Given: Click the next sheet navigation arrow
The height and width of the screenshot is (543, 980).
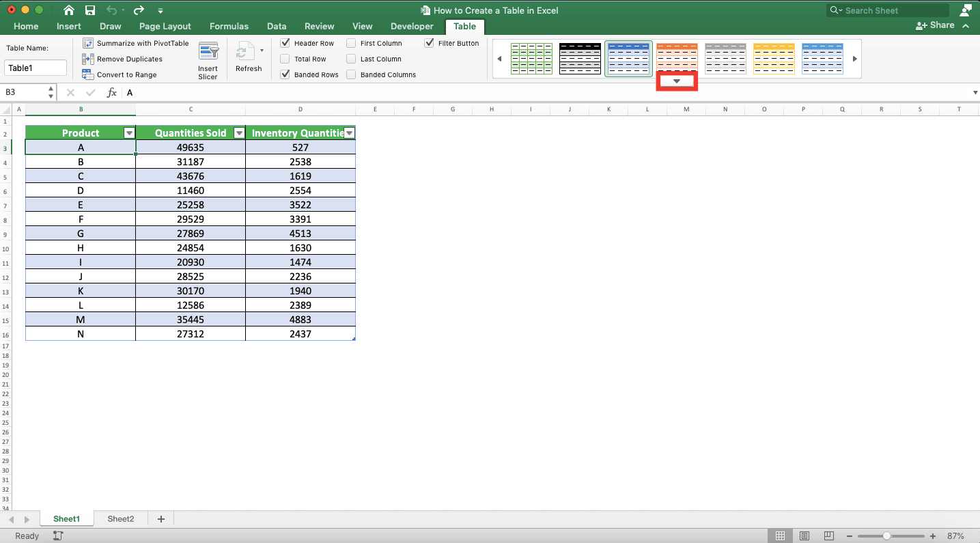Looking at the screenshot, I should 27,520.
